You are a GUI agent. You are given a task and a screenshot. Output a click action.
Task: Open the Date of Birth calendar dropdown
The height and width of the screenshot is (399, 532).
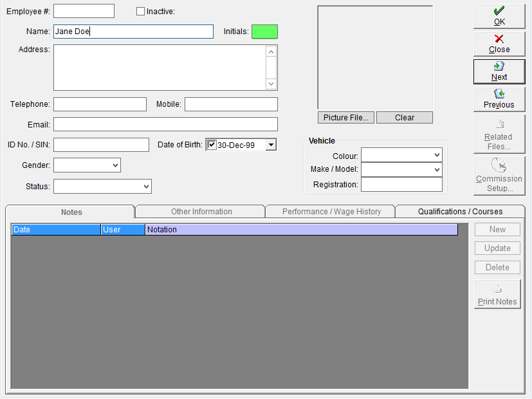click(x=271, y=145)
